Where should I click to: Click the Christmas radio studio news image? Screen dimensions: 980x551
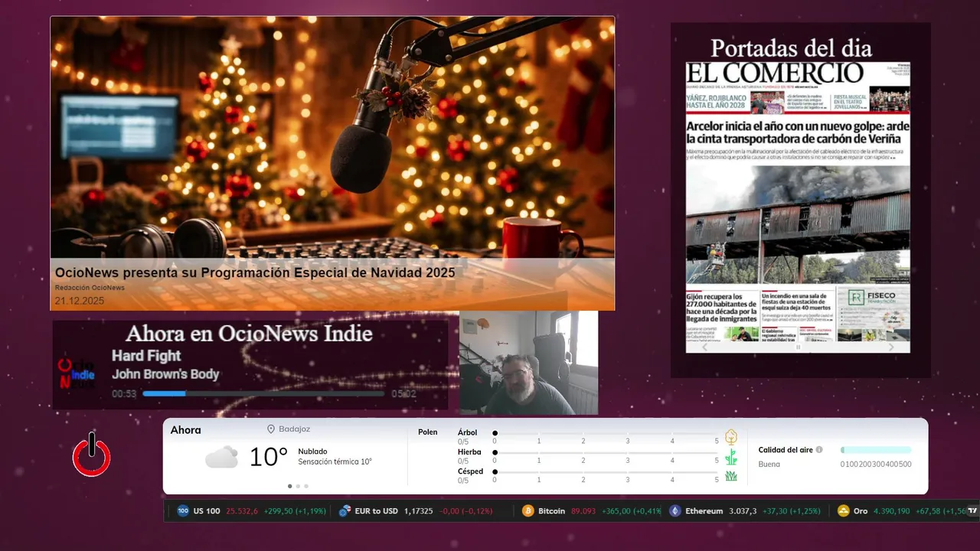332,138
